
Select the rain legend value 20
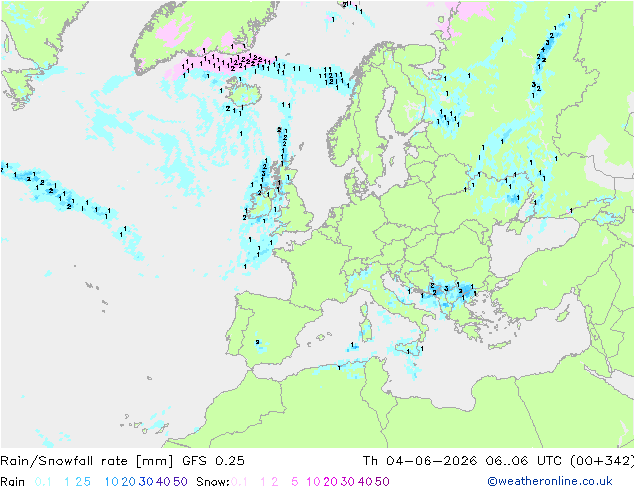click(x=128, y=482)
